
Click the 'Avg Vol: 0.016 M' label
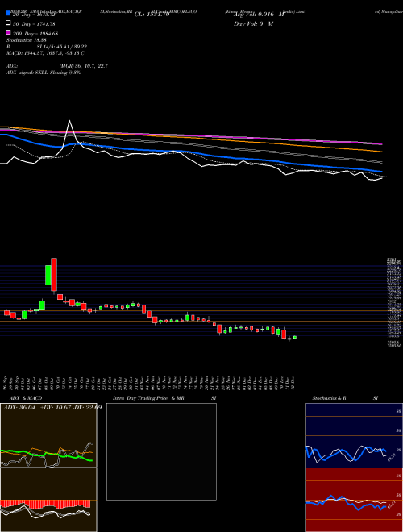259,15
